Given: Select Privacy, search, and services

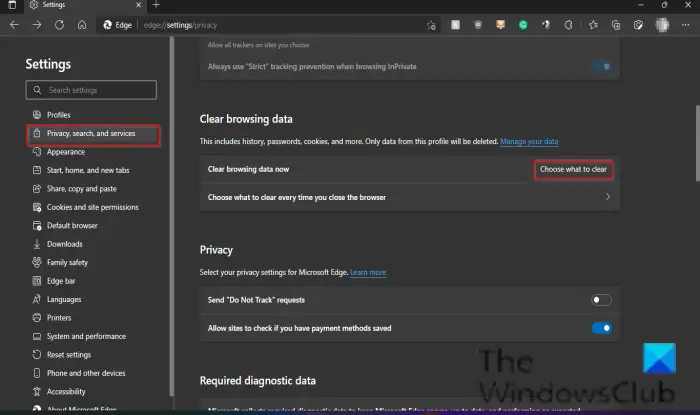Looking at the screenshot, I should coord(93,133).
